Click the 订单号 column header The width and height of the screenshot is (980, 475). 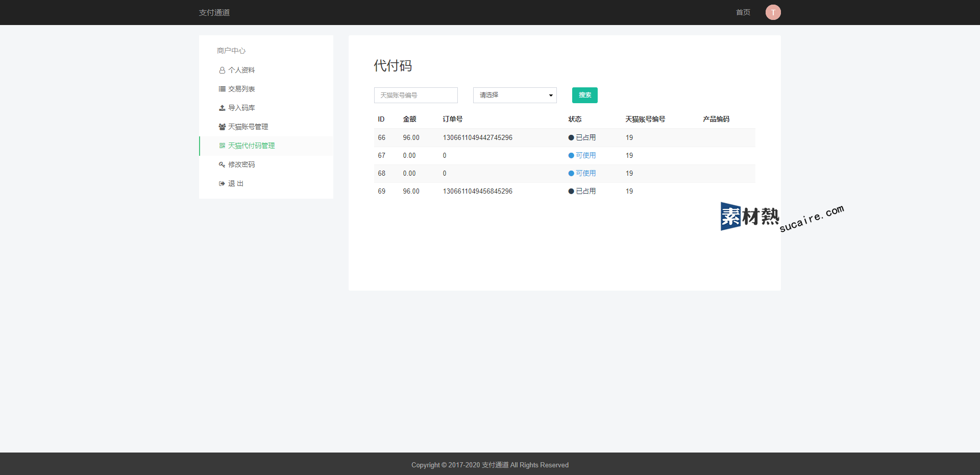click(453, 119)
